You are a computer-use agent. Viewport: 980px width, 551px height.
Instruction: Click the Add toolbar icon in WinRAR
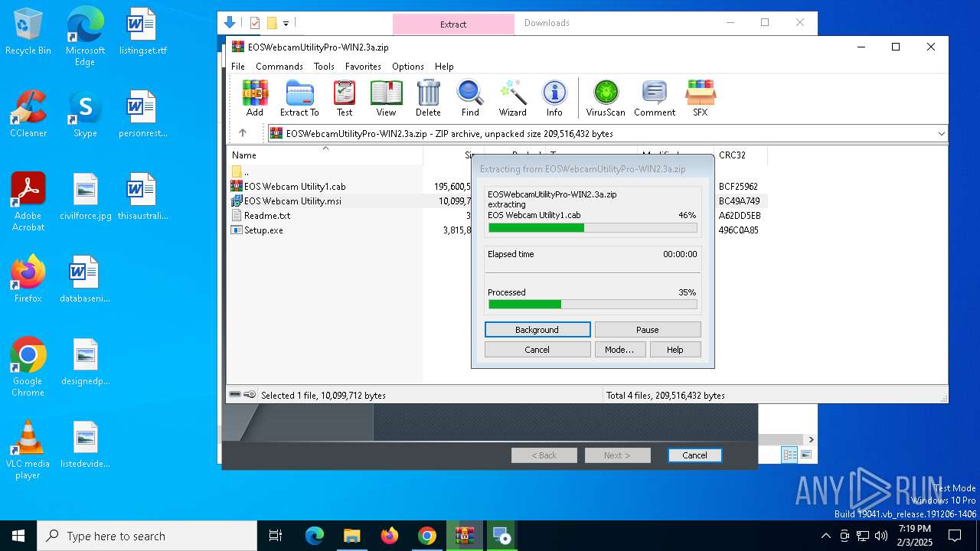pos(255,98)
